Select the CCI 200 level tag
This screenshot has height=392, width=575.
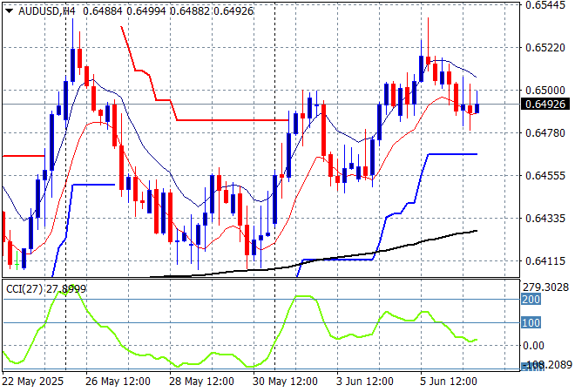click(531, 300)
